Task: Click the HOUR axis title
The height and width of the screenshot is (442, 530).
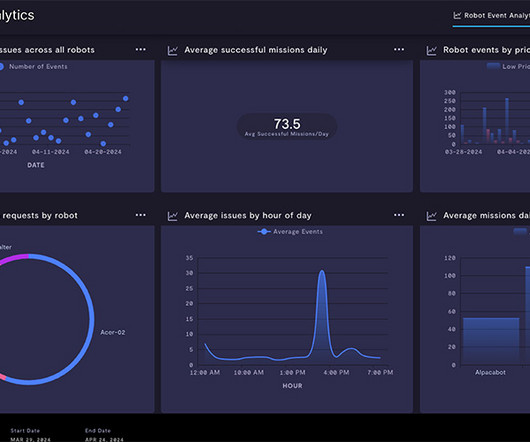Action: click(292, 386)
